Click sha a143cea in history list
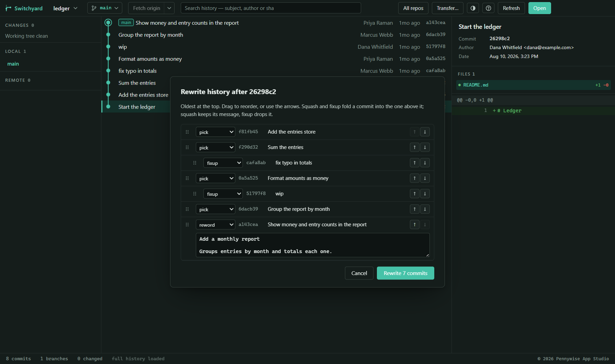 tap(436, 23)
